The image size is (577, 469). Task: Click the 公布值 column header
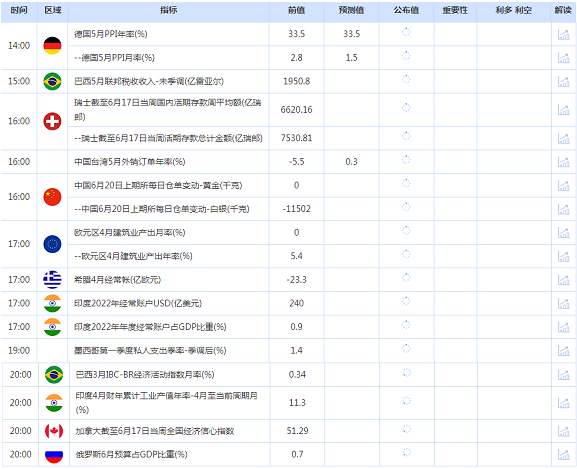(406, 10)
